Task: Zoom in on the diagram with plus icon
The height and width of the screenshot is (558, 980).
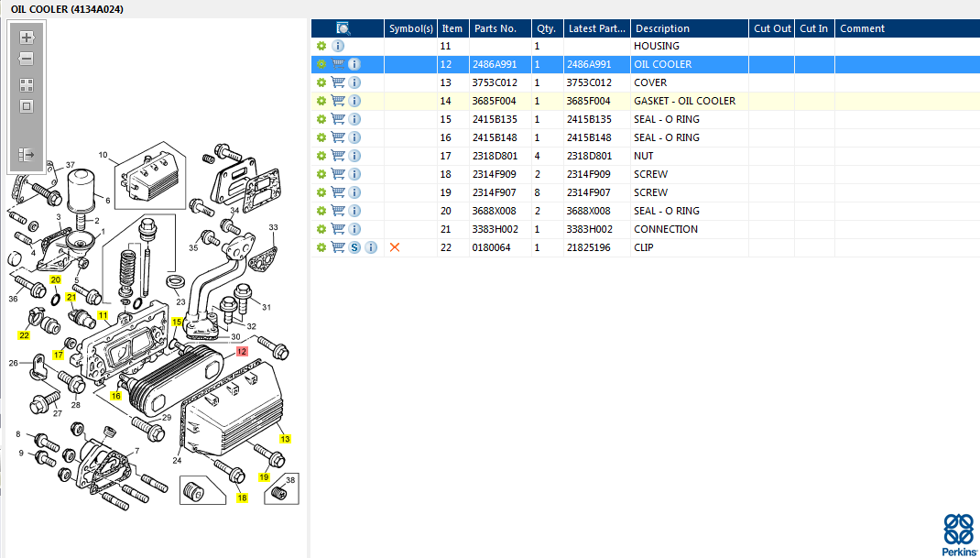Action: click(27, 38)
